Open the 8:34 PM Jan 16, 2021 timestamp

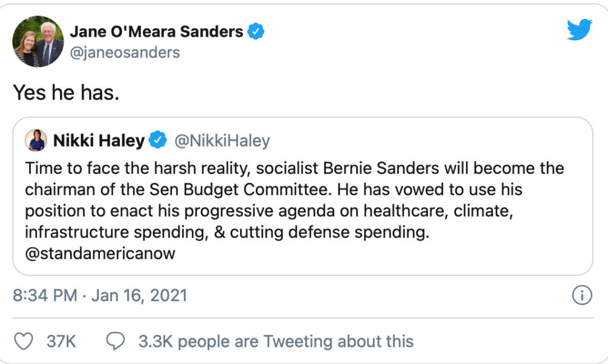[x=100, y=295]
